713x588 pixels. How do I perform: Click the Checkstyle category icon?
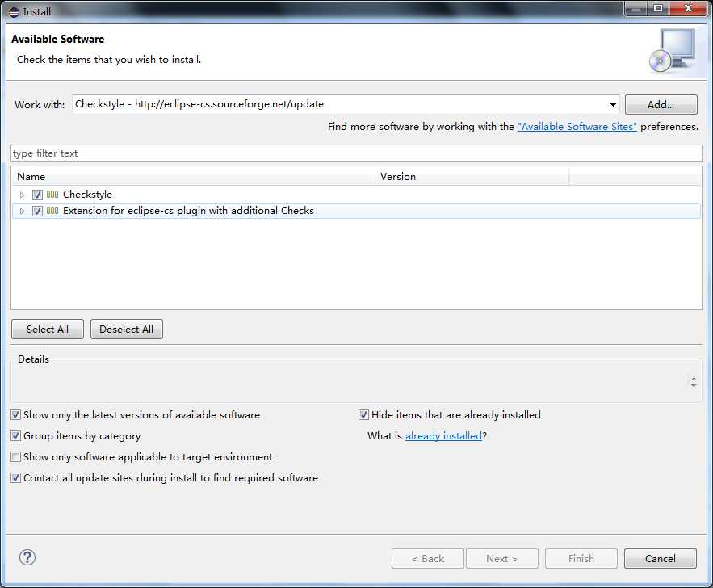52,195
